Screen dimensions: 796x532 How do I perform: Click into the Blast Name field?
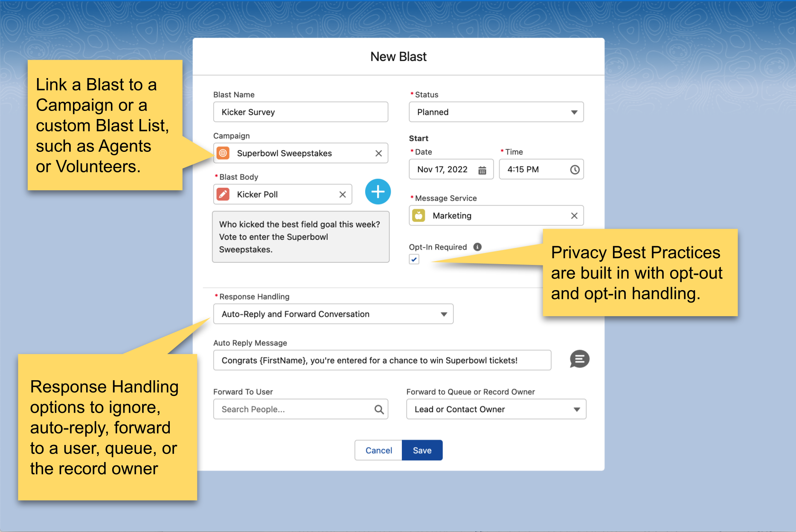pos(300,112)
